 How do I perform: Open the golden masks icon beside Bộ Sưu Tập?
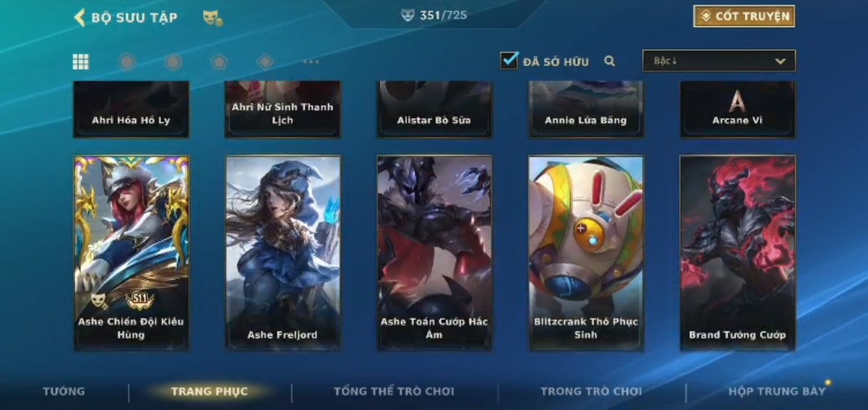tap(212, 18)
